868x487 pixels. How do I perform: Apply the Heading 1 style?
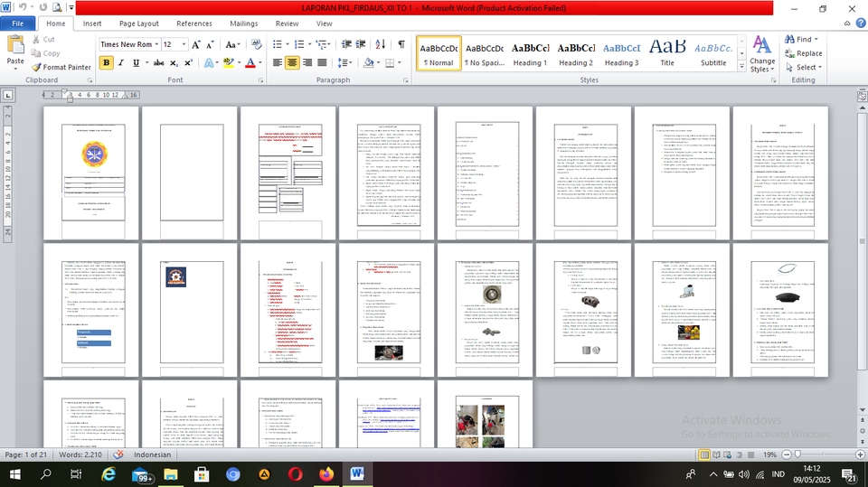[530, 53]
